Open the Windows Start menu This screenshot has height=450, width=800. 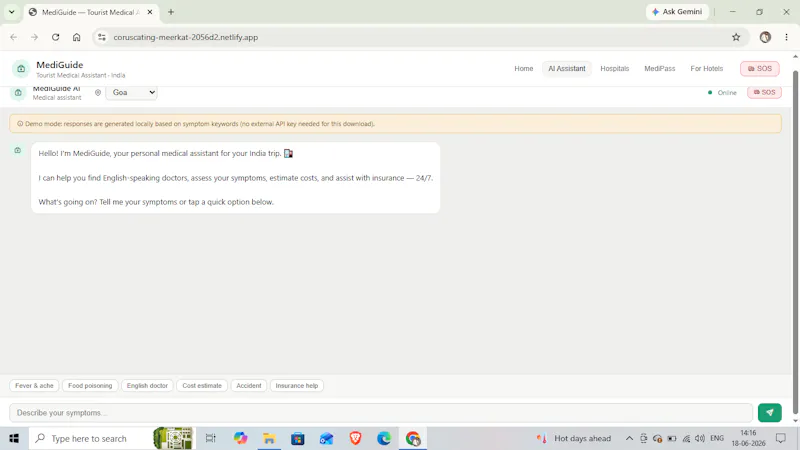14,438
